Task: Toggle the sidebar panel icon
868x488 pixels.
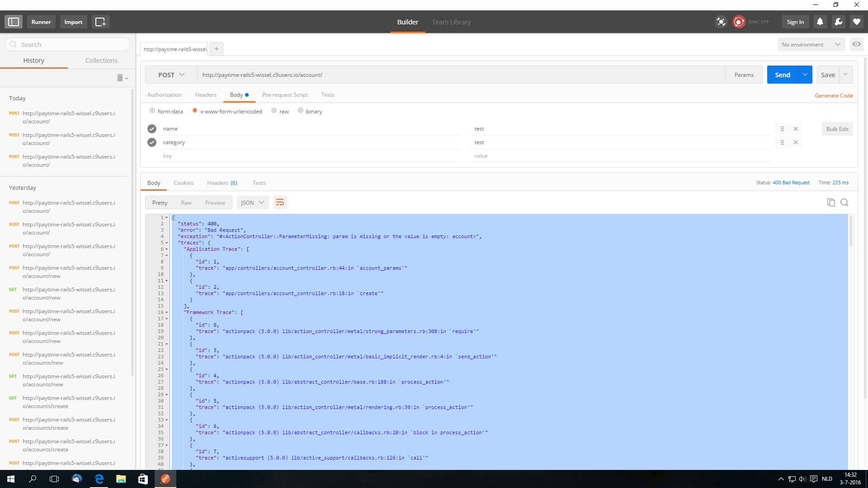Action: pos(14,22)
